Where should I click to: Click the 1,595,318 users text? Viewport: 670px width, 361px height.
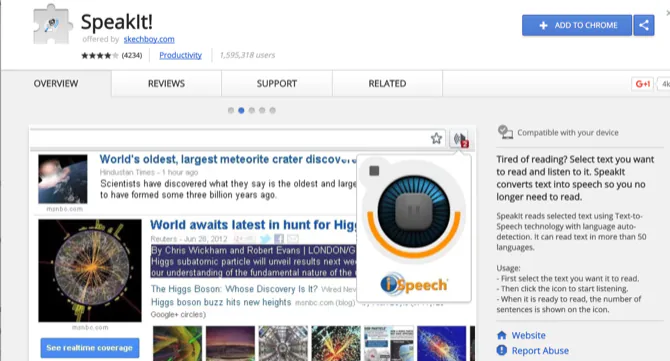pos(247,55)
